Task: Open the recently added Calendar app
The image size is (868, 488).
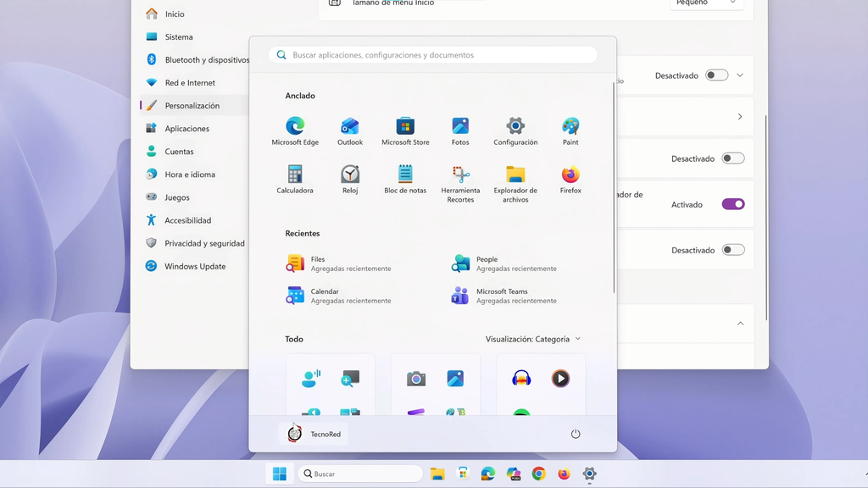Action: 339,296
